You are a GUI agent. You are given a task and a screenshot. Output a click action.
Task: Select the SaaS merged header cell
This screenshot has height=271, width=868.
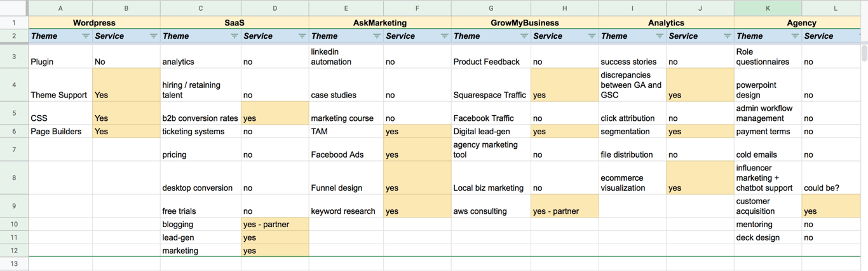[234, 23]
